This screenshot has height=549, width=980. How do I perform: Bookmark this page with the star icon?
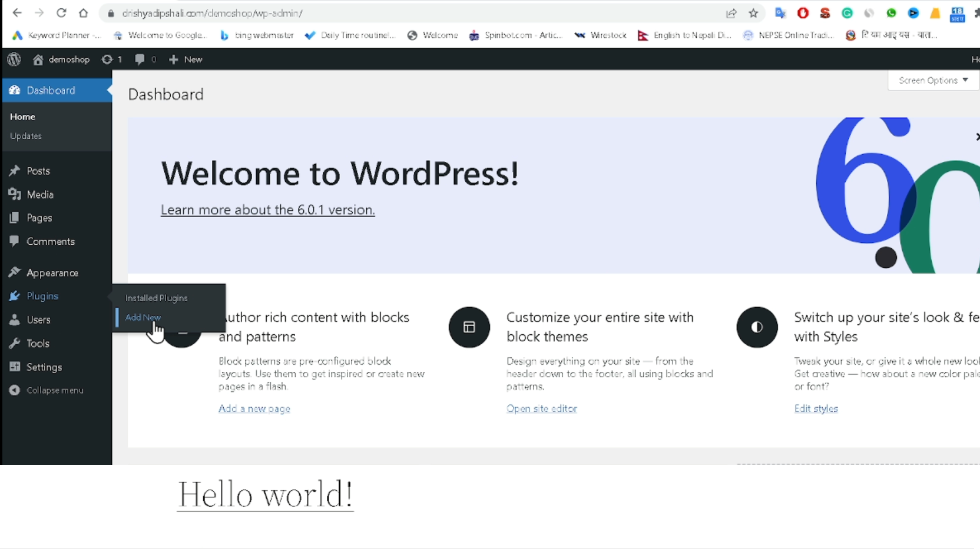753,13
